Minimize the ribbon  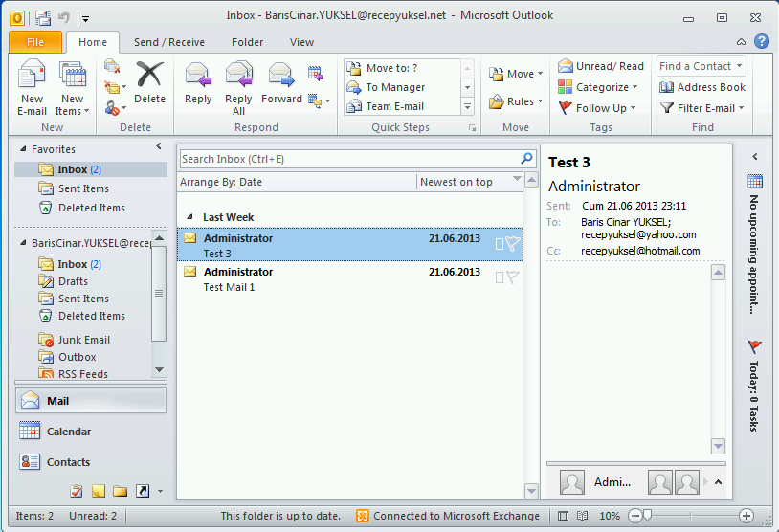741,42
